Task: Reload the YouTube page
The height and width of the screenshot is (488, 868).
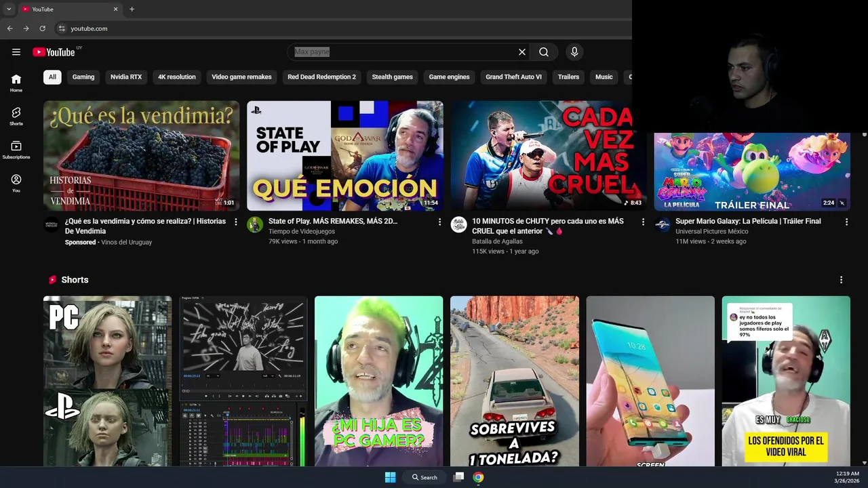Action: click(x=42, y=28)
